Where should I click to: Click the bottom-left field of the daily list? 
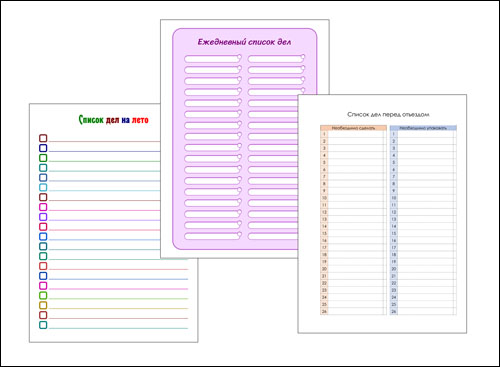click(213, 236)
